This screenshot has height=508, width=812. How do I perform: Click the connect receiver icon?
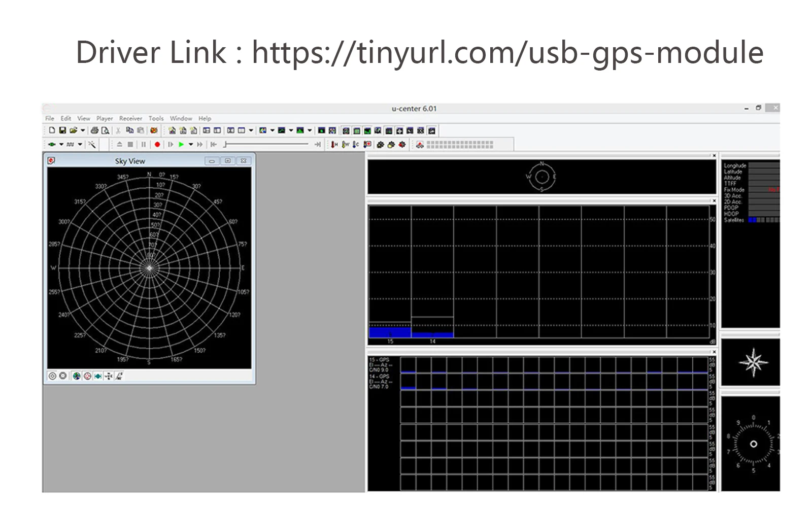click(x=52, y=145)
